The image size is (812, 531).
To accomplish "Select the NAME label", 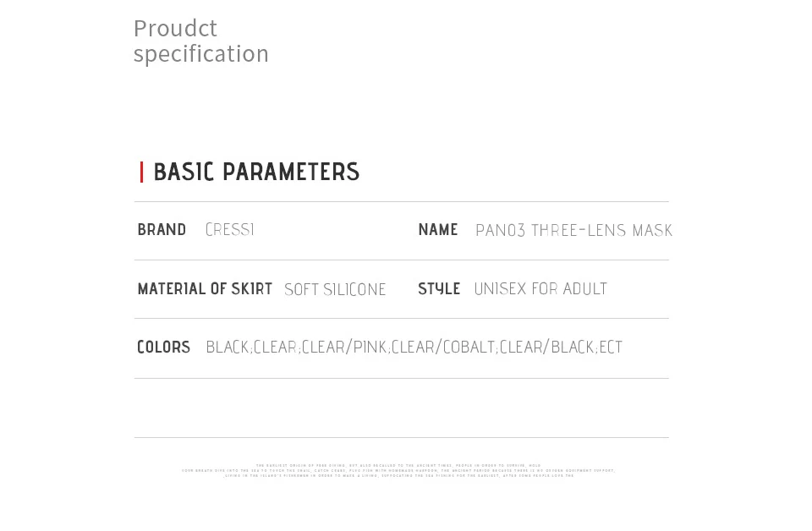I will pos(437,230).
